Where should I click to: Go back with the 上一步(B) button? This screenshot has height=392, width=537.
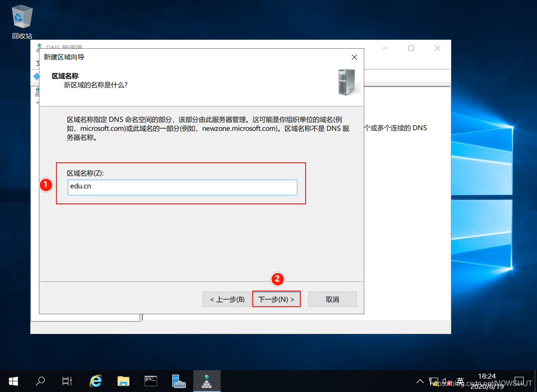[227, 299]
